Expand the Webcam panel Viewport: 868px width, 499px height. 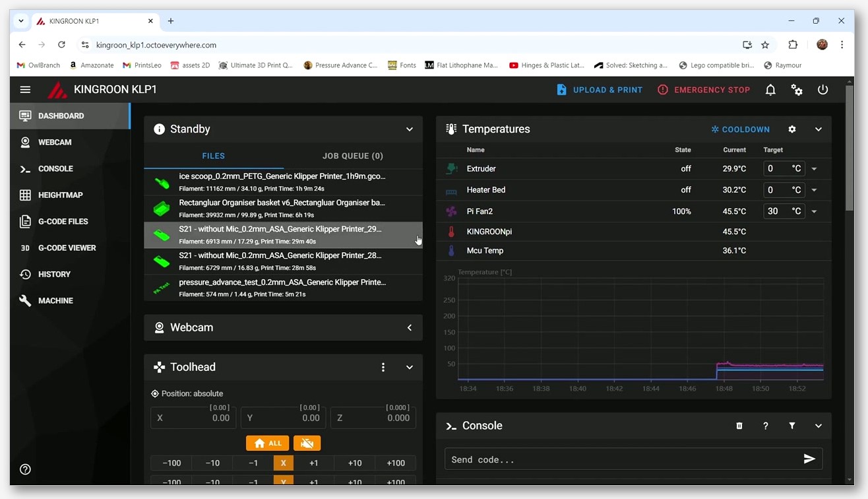point(410,327)
